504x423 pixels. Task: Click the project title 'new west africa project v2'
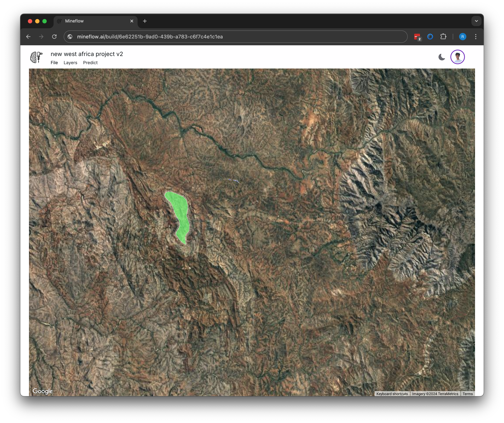click(x=87, y=54)
